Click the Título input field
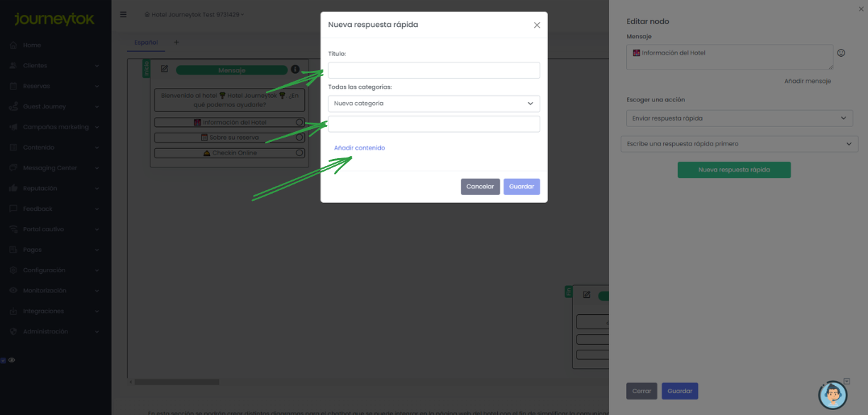The height and width of the screenshot is (415, 868). pyautogui.click(x=433, y=70)
